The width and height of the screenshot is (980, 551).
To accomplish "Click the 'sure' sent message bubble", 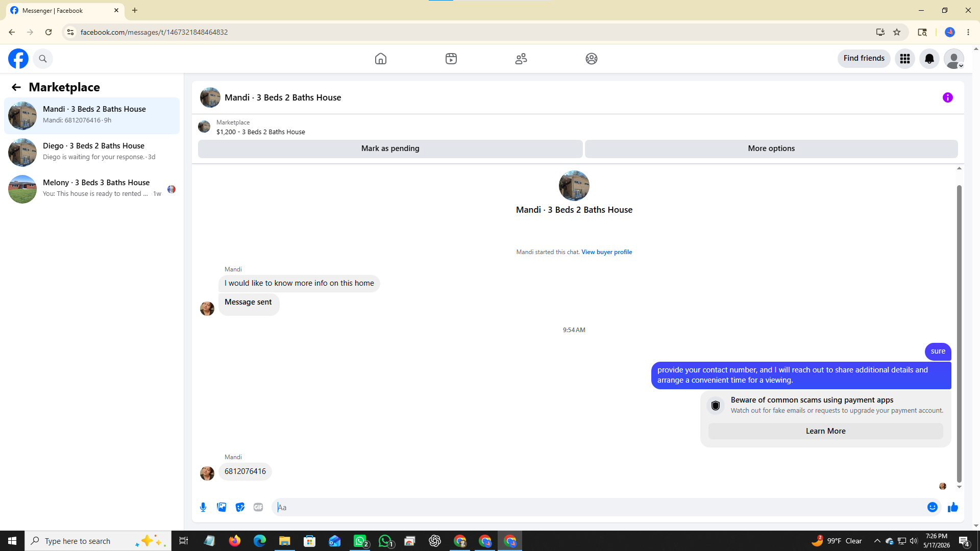I will click(938, 352).
